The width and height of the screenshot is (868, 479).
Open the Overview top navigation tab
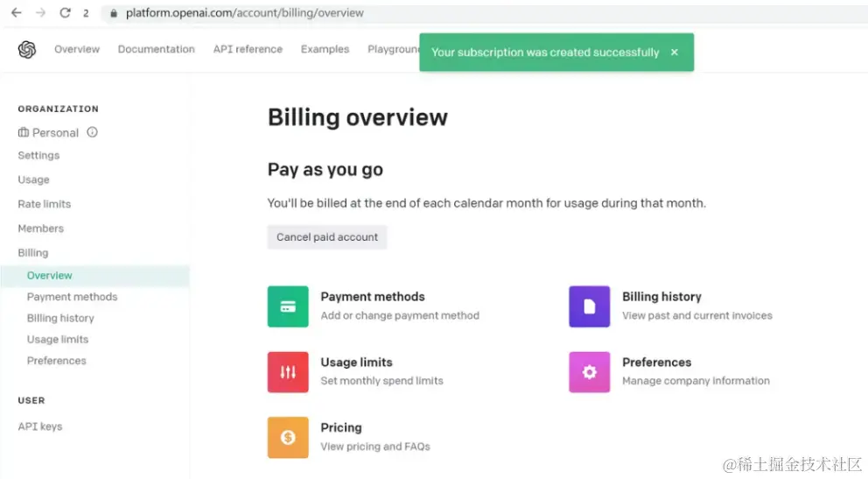(77, 49)
